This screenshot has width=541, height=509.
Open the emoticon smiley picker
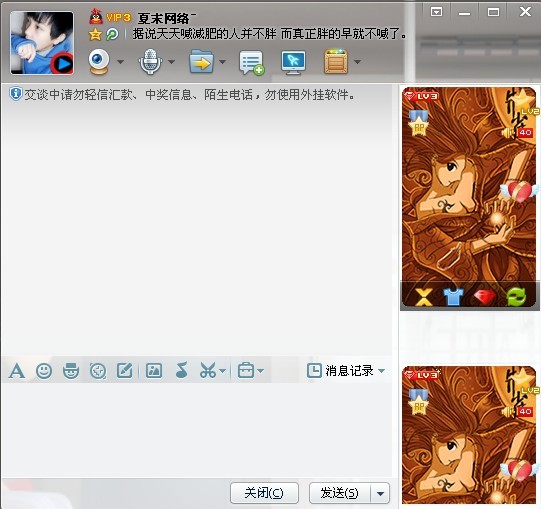click(x=44, y=371)
